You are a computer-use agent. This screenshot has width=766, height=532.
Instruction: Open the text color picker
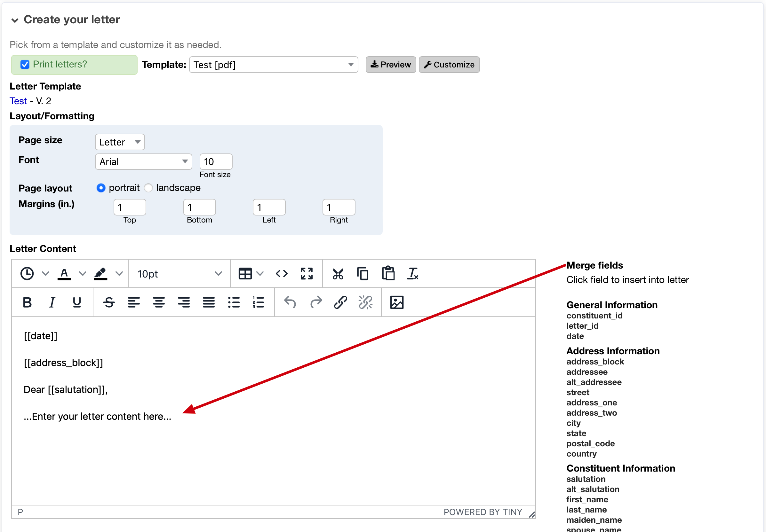(64, 273)
